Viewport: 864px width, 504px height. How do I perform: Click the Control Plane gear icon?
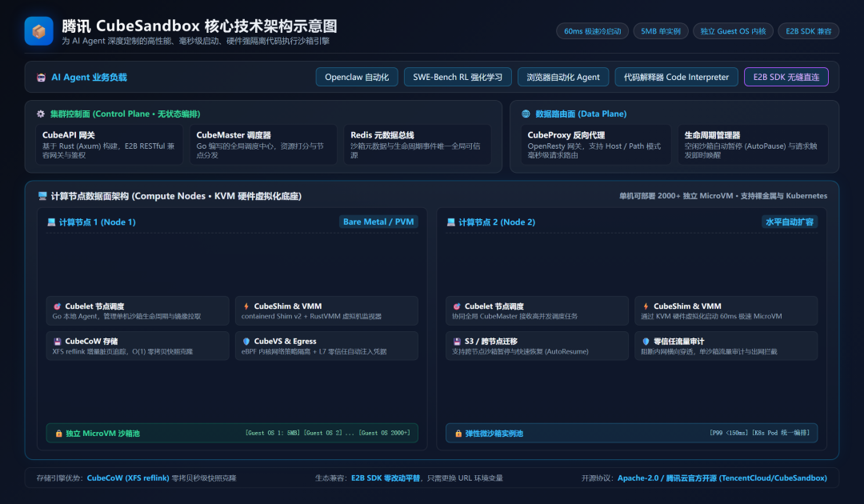click(41, 114)
